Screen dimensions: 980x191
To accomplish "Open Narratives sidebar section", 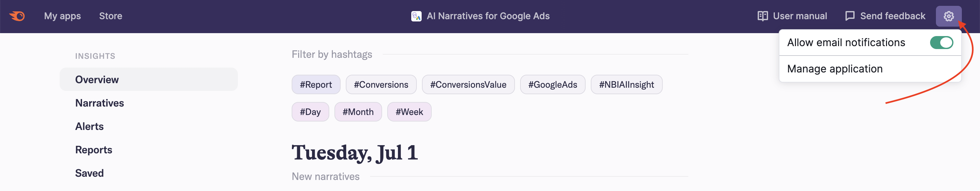I will click(100, 103).
